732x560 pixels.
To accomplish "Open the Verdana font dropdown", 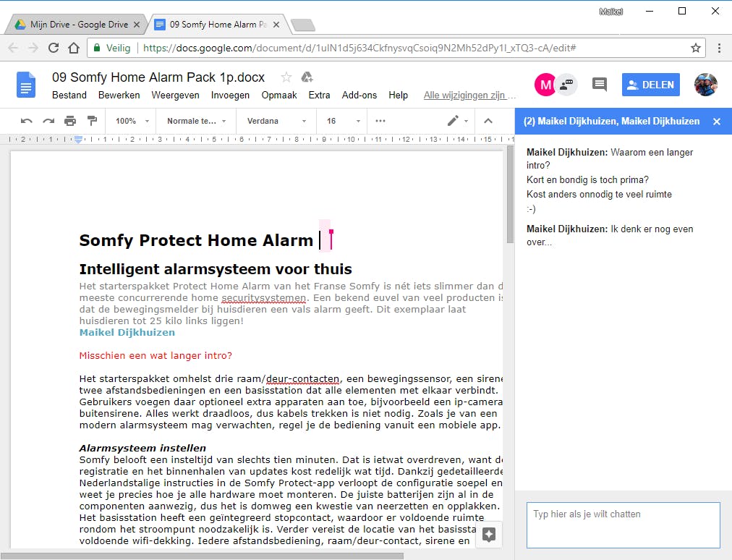I will (276, 121).
